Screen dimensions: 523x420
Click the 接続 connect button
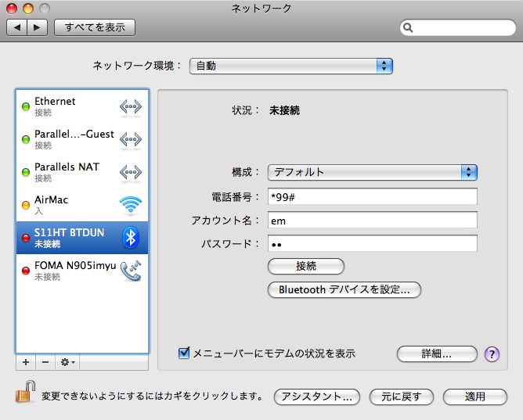tap(306, 266)
